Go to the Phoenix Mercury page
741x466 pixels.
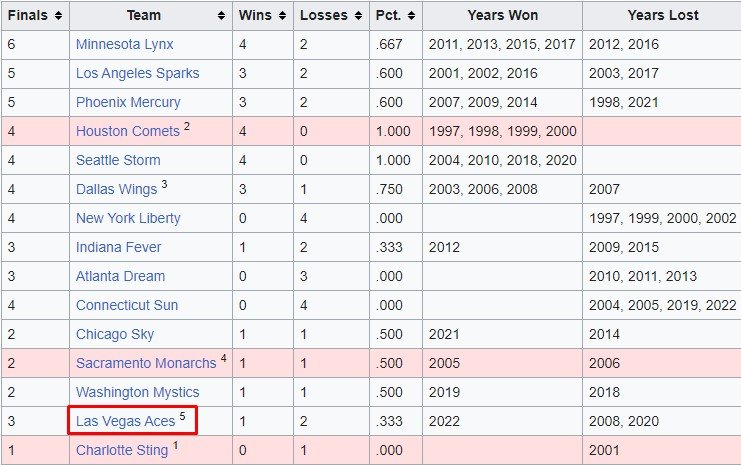[128, 103]
